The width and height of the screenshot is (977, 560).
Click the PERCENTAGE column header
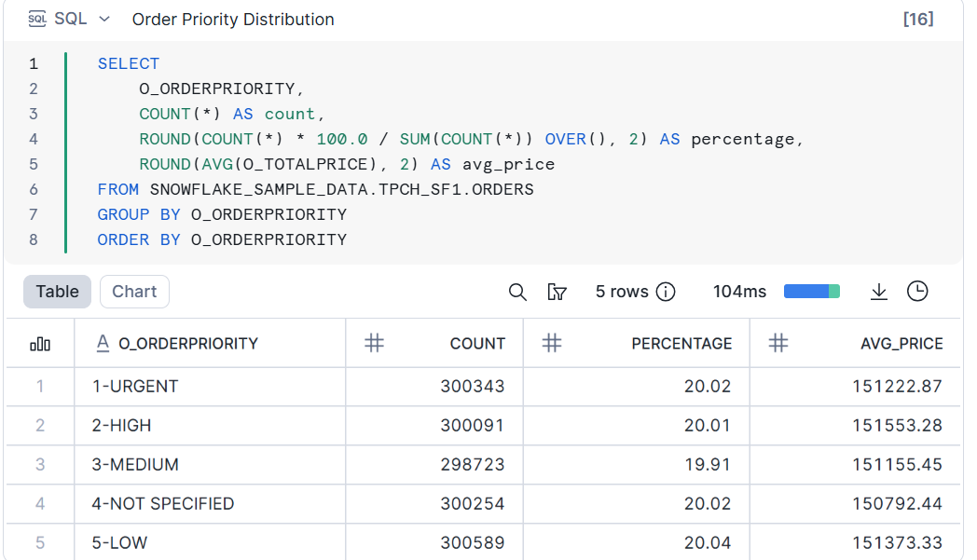681,344
